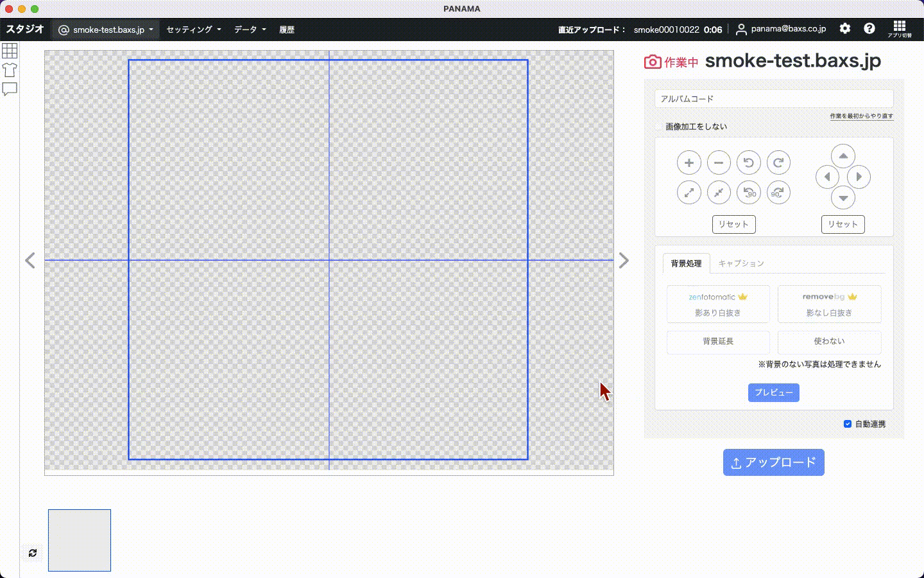Toggle the grid overlay icon
Screen dimensions: 924x578
[10, 50]
